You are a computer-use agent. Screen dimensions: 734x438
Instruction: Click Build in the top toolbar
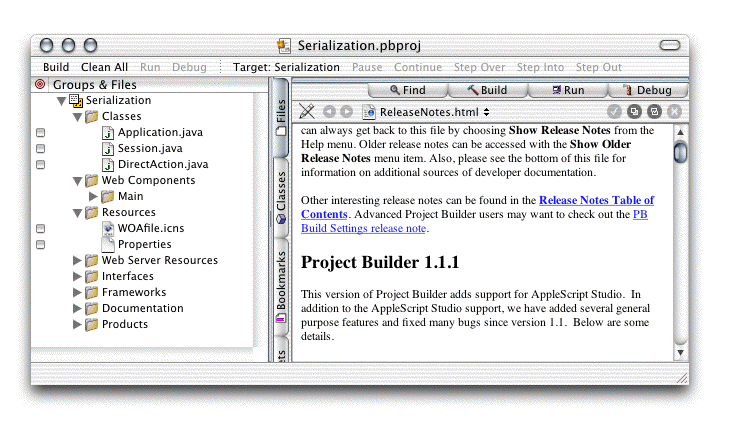pos(56,67)
